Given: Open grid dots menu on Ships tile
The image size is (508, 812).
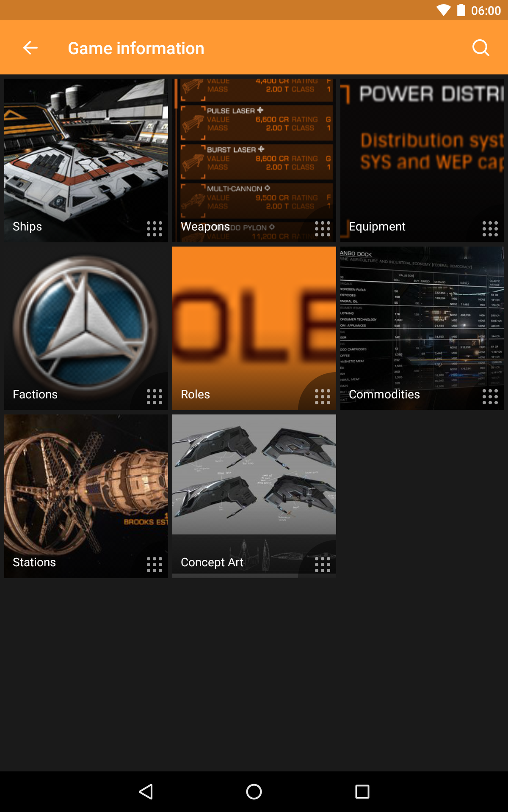Looking at the screenshot, I should (155, 229).
